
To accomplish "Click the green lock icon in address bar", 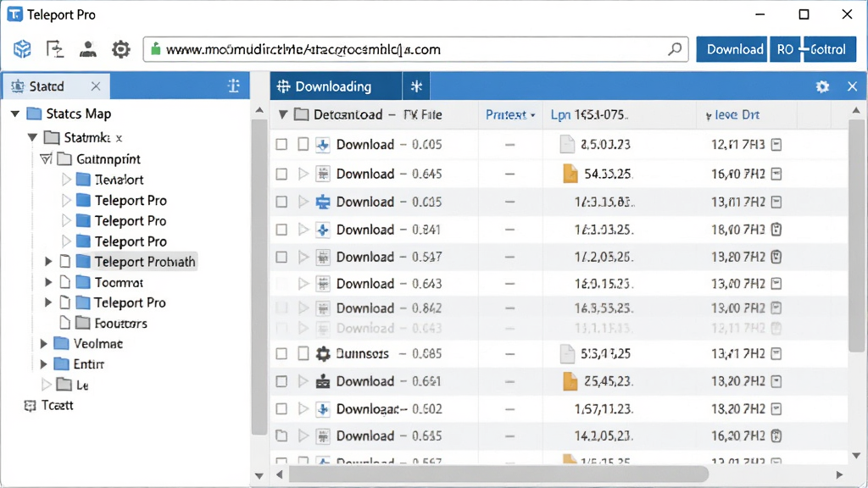I will 156,49.
